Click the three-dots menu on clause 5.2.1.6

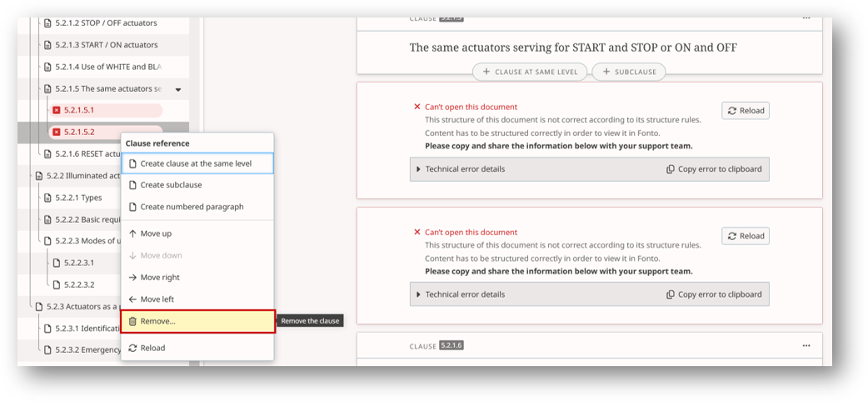click(x=806, y=345)
